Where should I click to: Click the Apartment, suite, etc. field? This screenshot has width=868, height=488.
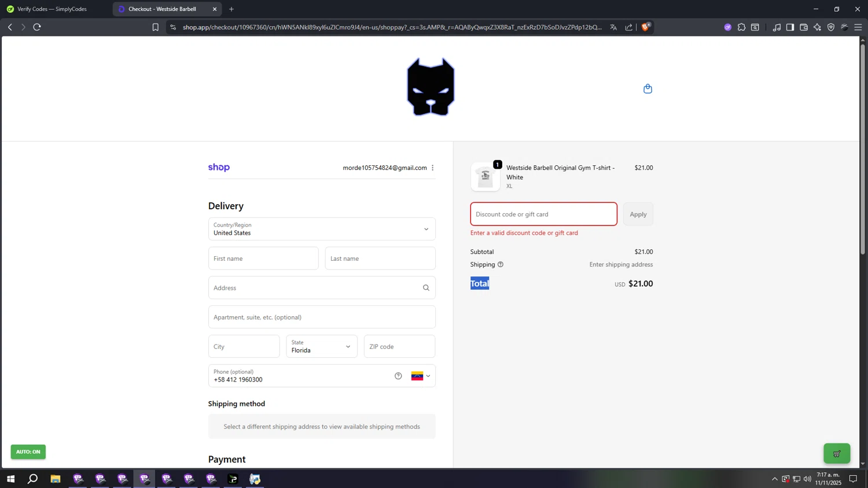(x=322, y=317)
